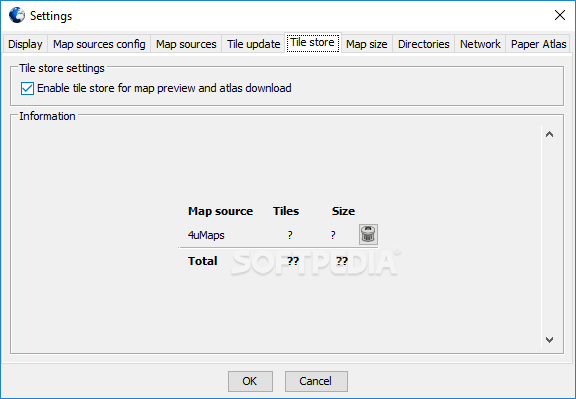Click the scrollbar down arrow in Information panel
576x399 pixels.
pos(550,339)
